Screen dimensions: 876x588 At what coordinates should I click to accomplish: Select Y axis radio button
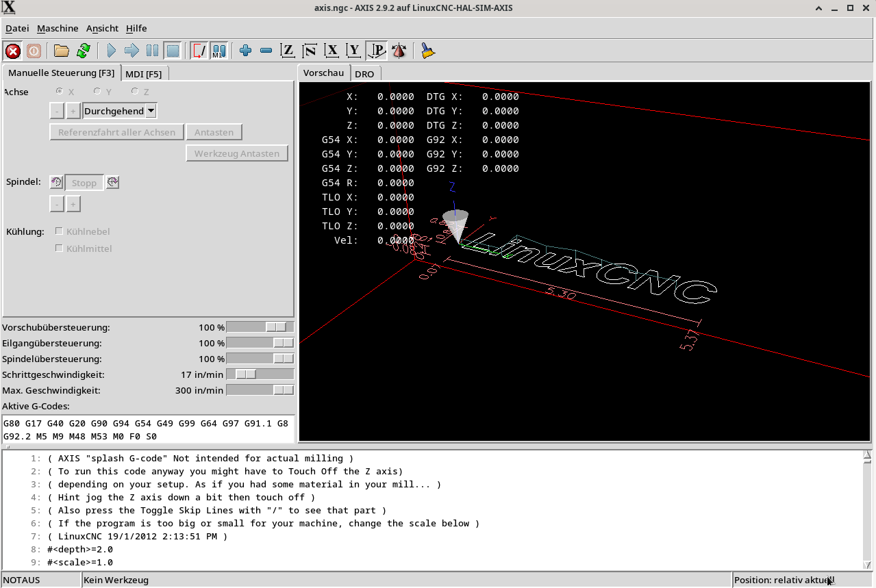(x=97, y=91)
